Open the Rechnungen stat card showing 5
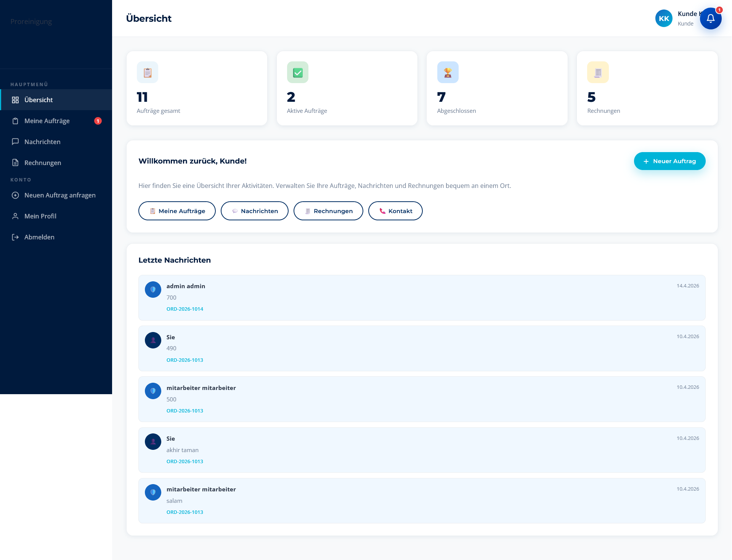732x560 pixels. tap(647, 88)
